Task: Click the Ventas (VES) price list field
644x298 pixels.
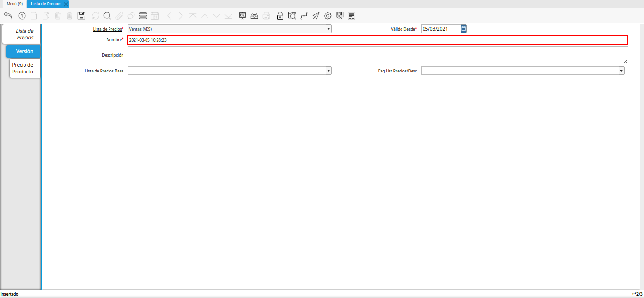Action: click(x=227, y=29)
